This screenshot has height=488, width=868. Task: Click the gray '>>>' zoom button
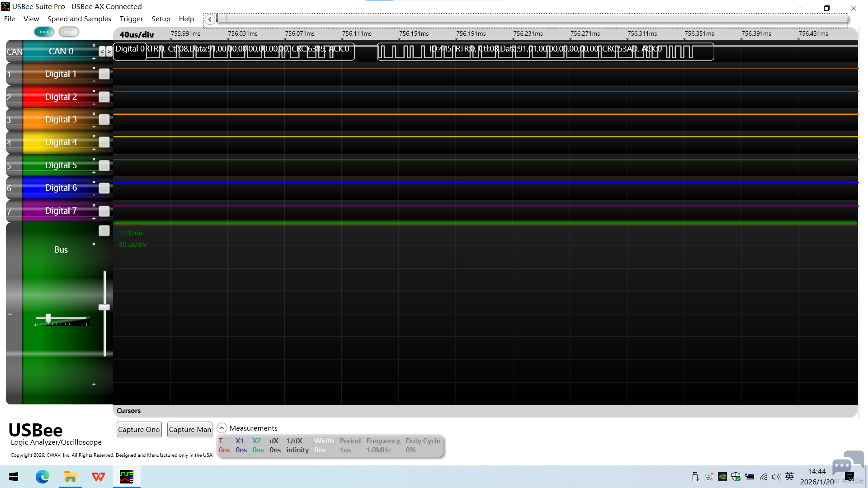point(69,32)
